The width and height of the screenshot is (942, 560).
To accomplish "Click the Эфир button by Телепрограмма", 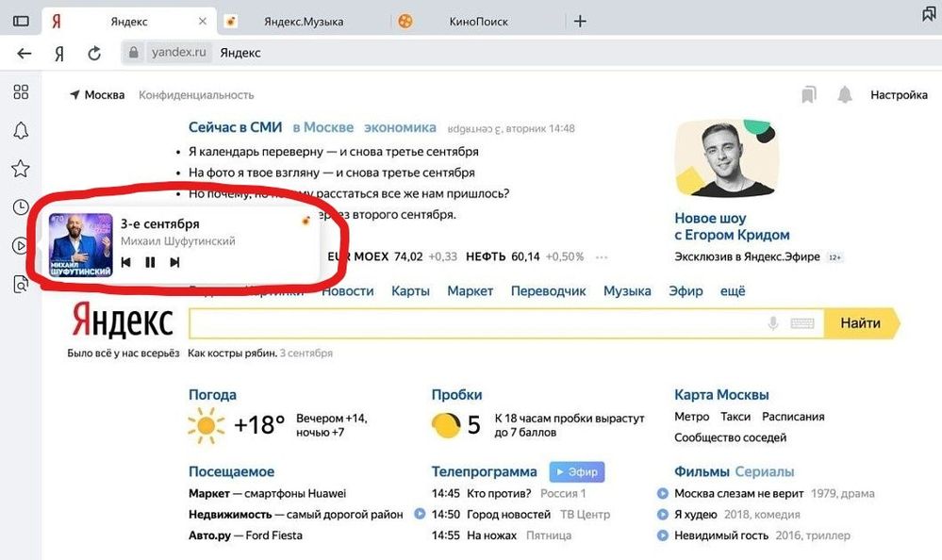I will click(577, 471).
